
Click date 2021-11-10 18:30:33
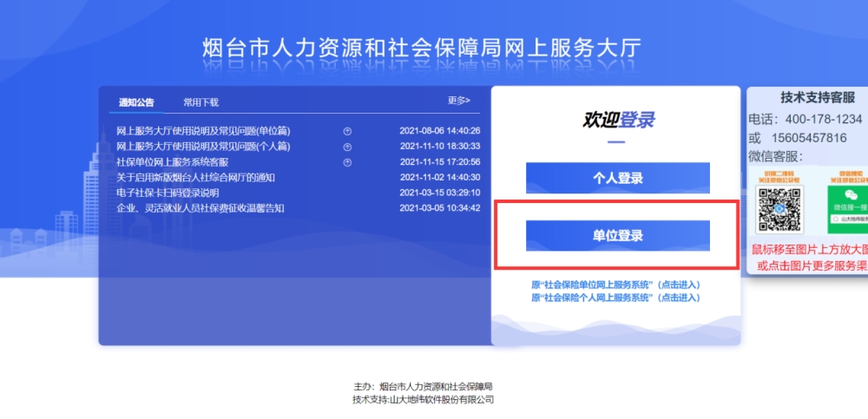click(440, 147)
